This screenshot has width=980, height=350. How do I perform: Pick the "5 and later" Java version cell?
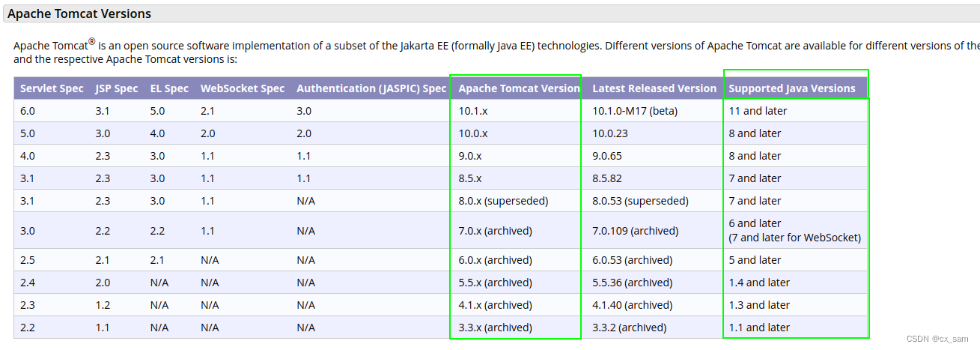(x=755, y=260)
